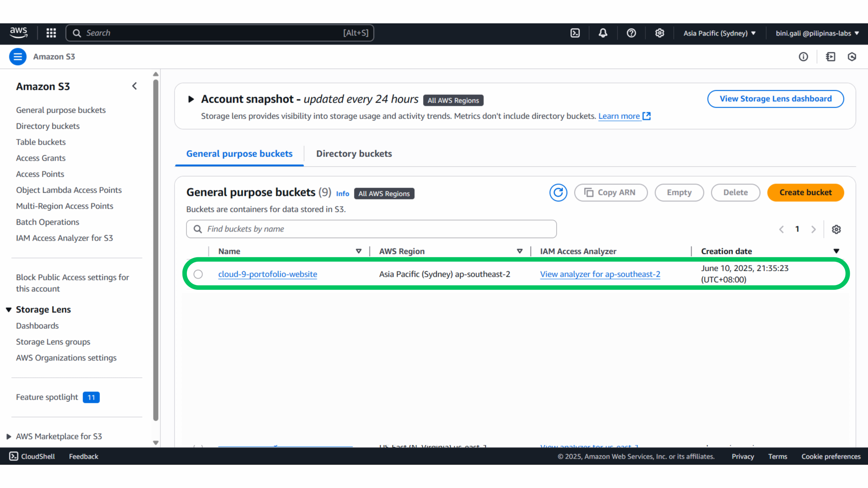Screen dimensions: 868x488
Task: Open console settings gear in top bar
Action: pos(659,33)
